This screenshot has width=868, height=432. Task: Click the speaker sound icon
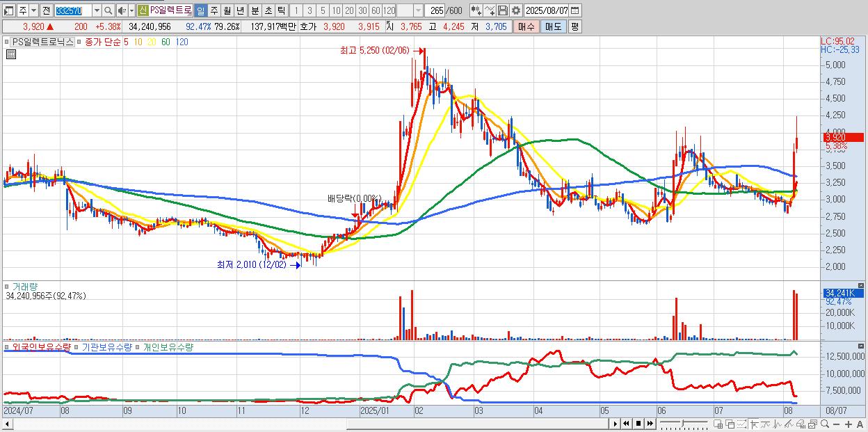pyautogui.click(x=122, y=10)
